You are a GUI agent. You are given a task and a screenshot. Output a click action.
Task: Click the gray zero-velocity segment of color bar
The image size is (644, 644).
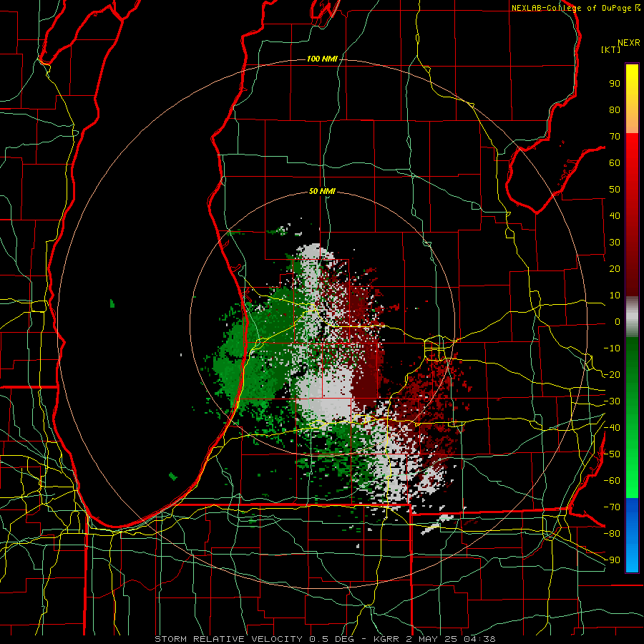(x=632, y=317)
